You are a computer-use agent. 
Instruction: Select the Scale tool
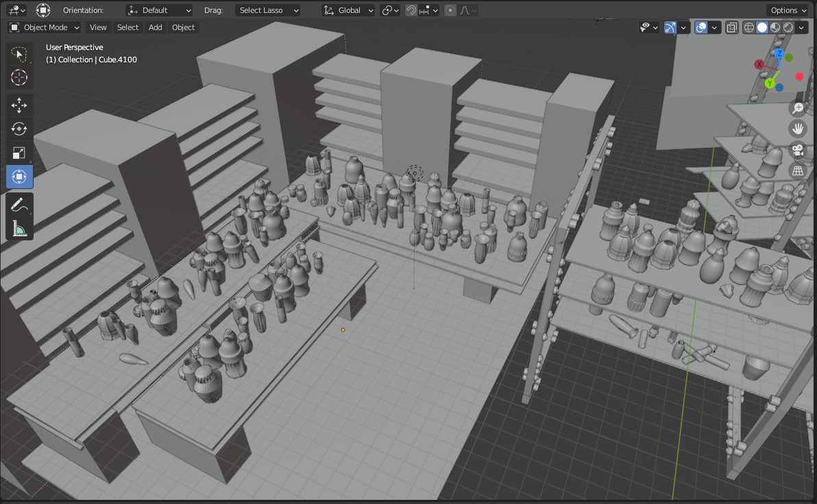pyautogui.click(x=19, y=153)
